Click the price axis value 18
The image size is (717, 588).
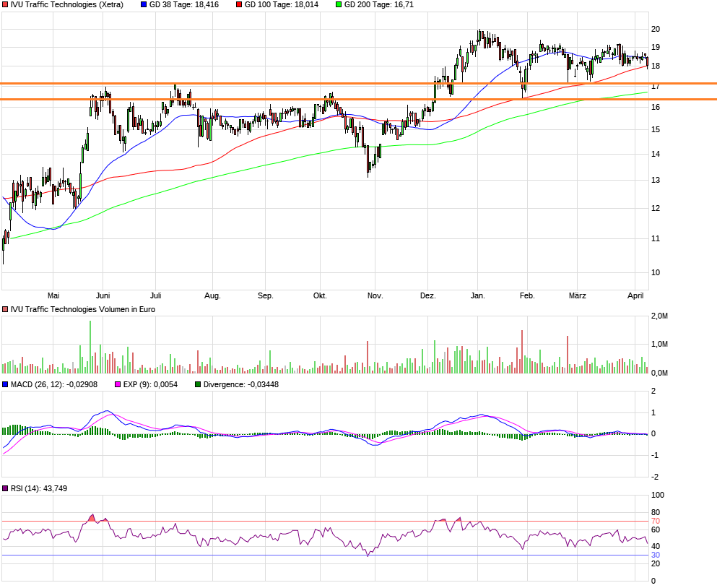point(656,66)
